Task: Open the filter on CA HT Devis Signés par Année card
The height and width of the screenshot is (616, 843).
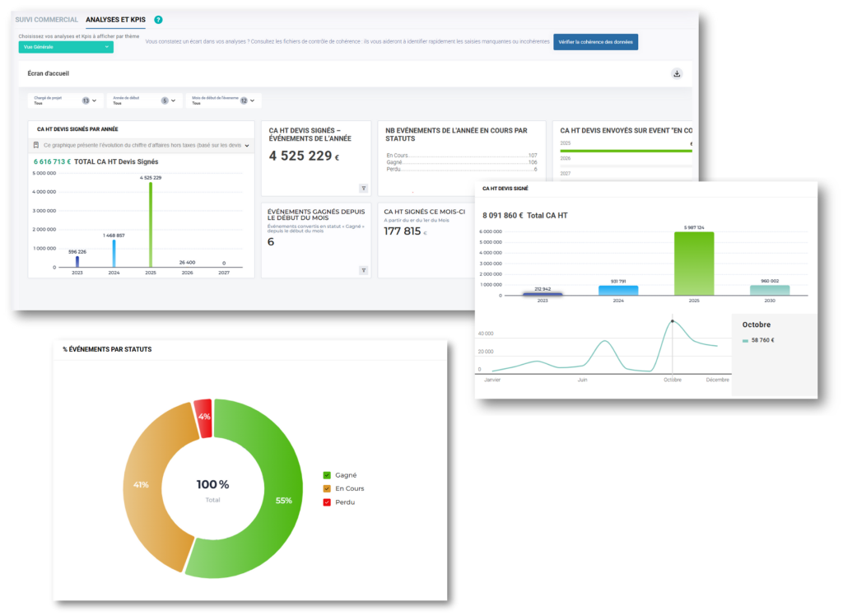Action: point(247,146)
